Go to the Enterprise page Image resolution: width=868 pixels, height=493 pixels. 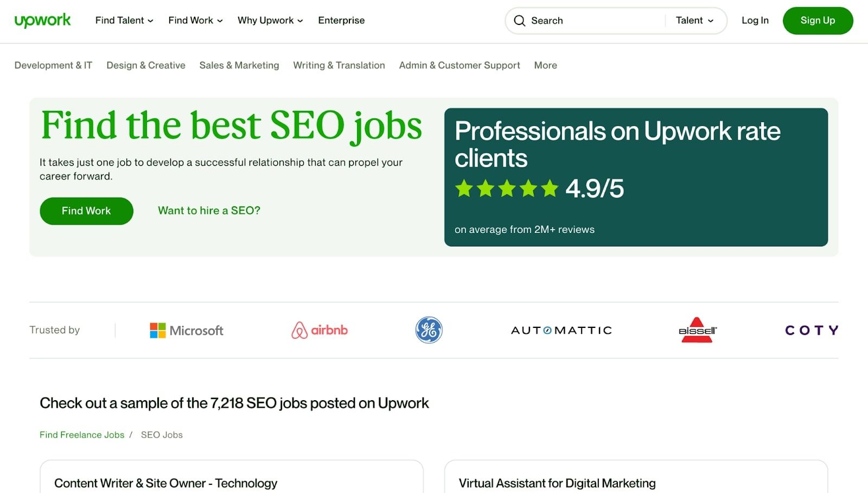[341, 21]
